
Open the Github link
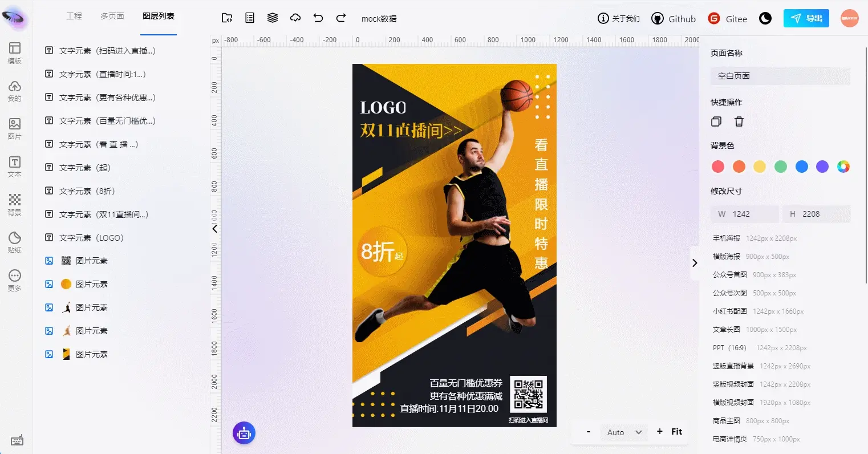674,19
